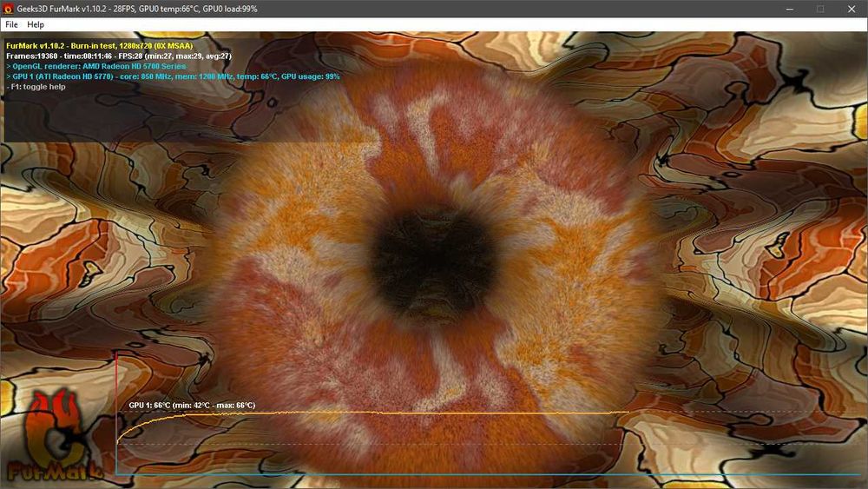
Task: Click the disabled maximize button
Action: (820, 9)
